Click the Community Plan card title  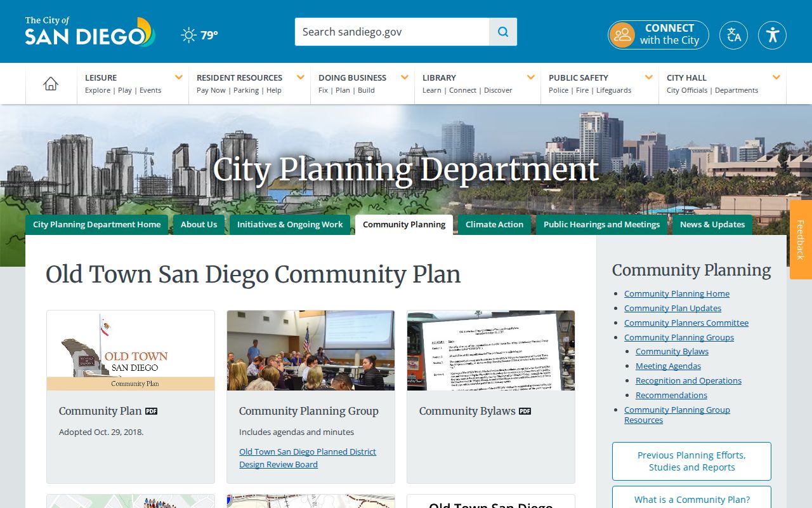100,411
